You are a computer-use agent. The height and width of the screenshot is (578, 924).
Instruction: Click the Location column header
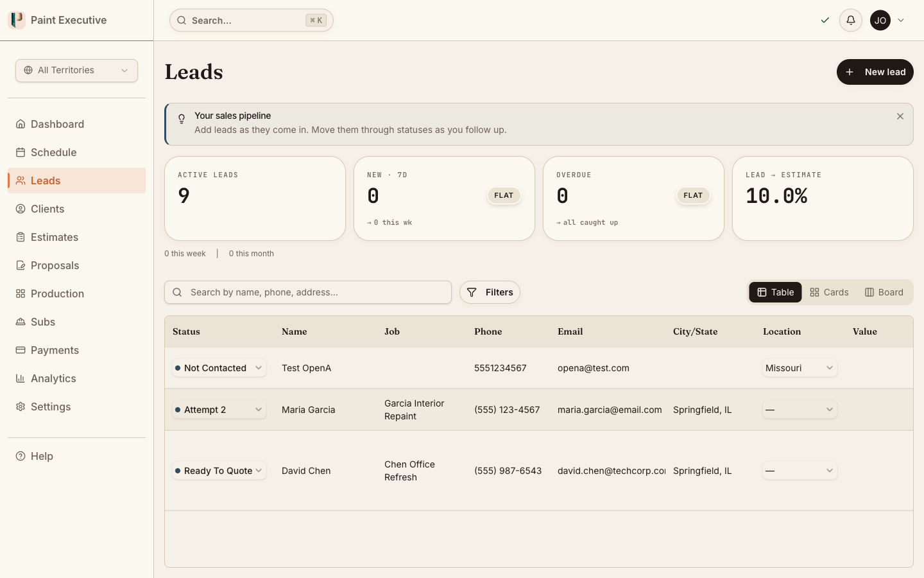click(782, 332)
